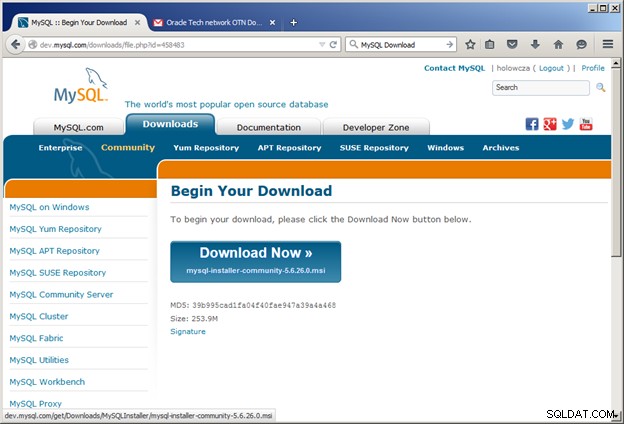Open the Developer Zone tab
Image resolution: width=624 pixels, height=424 pixels.
376,127
